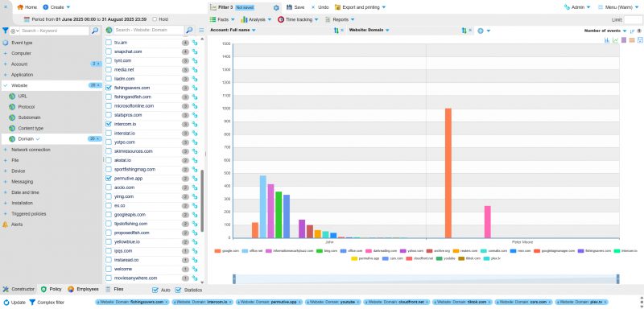Focus the Limit input field
This screenshot has height=309, width=644.
[633, 19]
